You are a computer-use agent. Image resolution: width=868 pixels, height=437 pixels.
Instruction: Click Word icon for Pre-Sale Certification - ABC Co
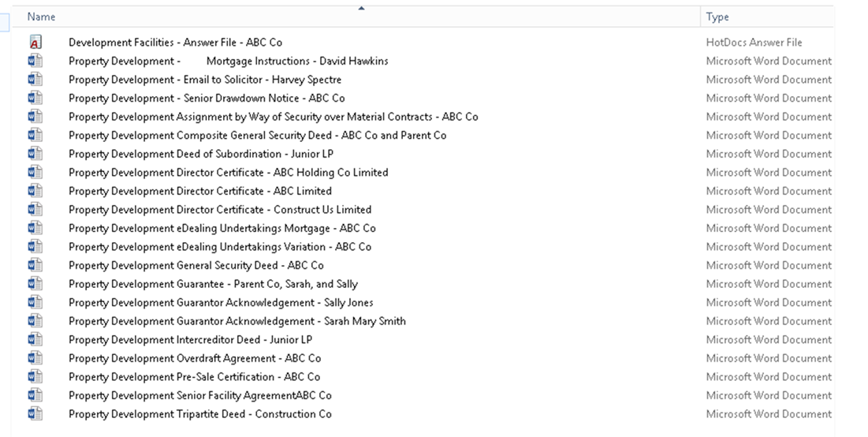(35, 376)
